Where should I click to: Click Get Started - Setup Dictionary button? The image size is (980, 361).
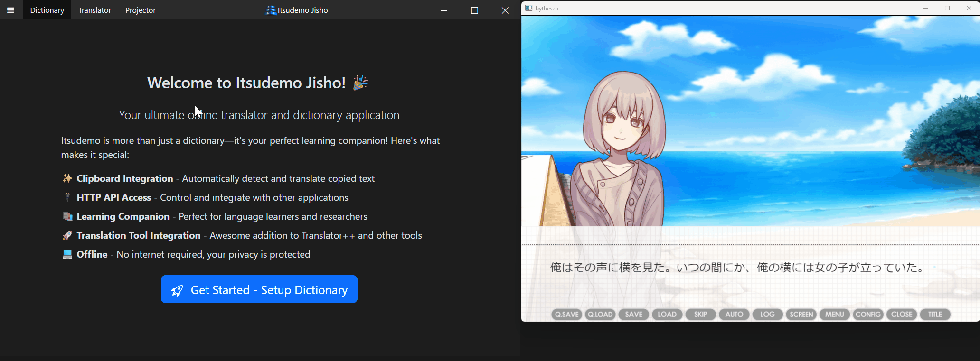coord(259,289)
